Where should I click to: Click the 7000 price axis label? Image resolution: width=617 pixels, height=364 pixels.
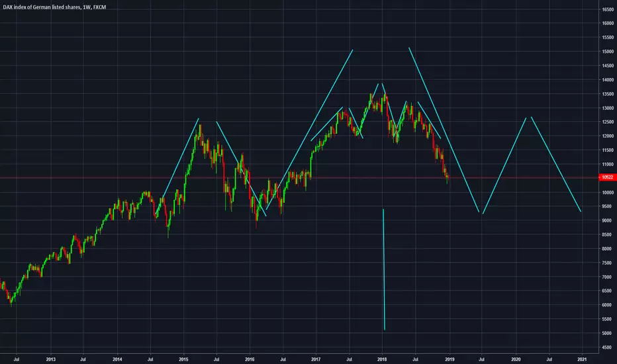click(x=607, y=277)
